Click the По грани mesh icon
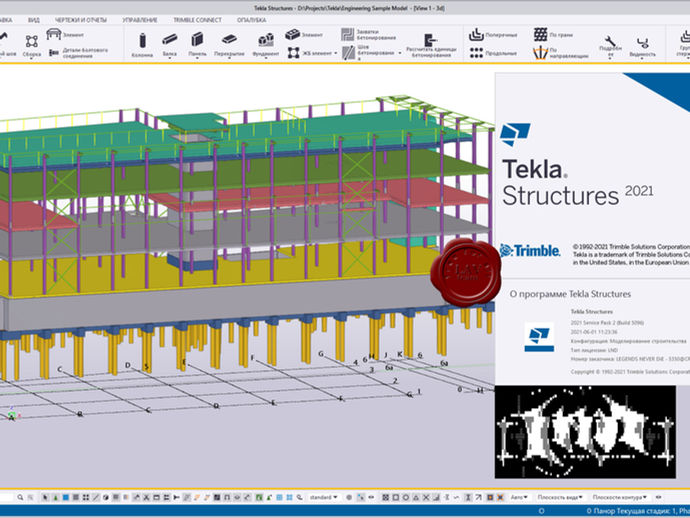This screenshot has height=518, width=690. 540,34
